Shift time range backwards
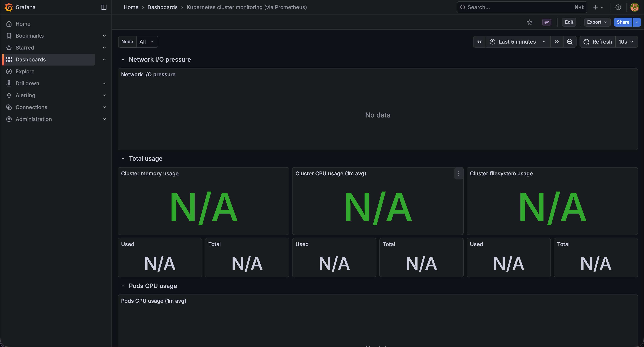644x347 pixels. click(479, 42)
